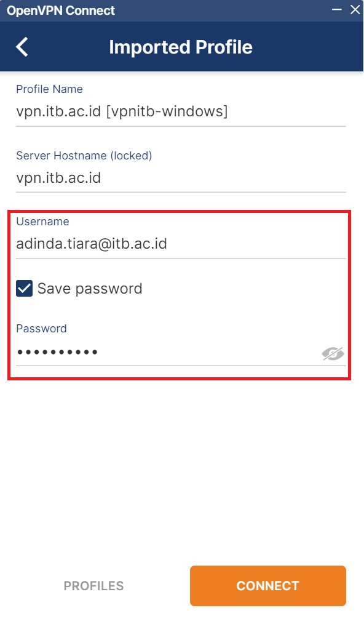Click the OpenVPN Connect title bar text
This screenshot has width=364, height=621.
coord(61,10)
